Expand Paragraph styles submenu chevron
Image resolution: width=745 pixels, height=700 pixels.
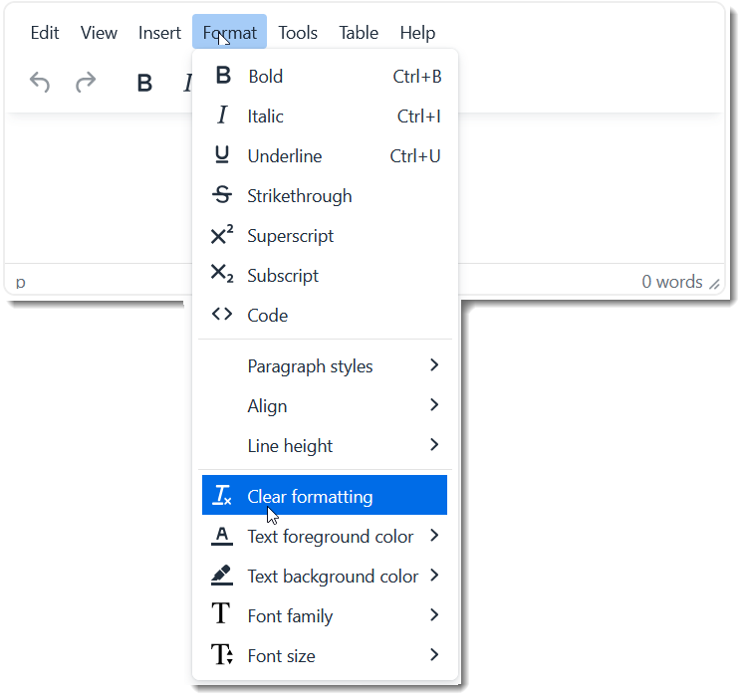[434, 364]
